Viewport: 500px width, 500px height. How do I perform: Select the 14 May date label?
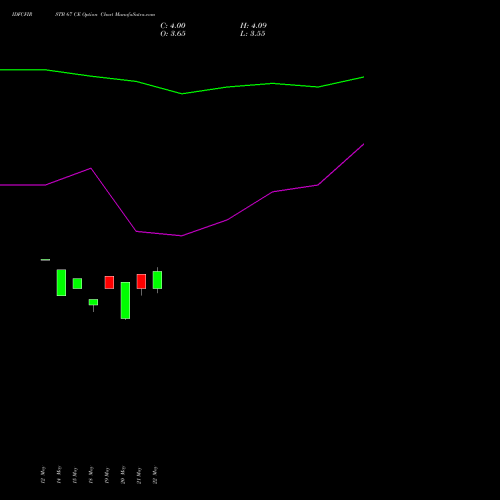coord(59,475)
